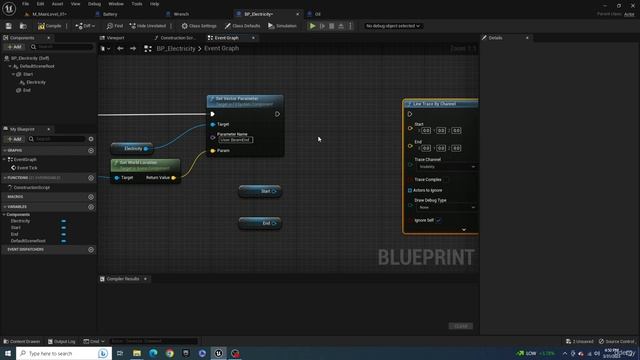
Task: Click the Parameter Name input field
Action: click(x=236, y=140)
